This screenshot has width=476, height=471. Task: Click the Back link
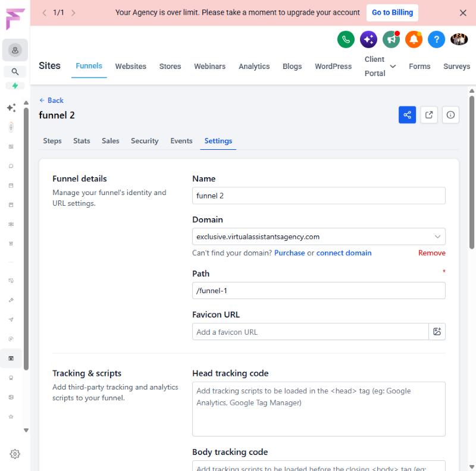(52, 101)
